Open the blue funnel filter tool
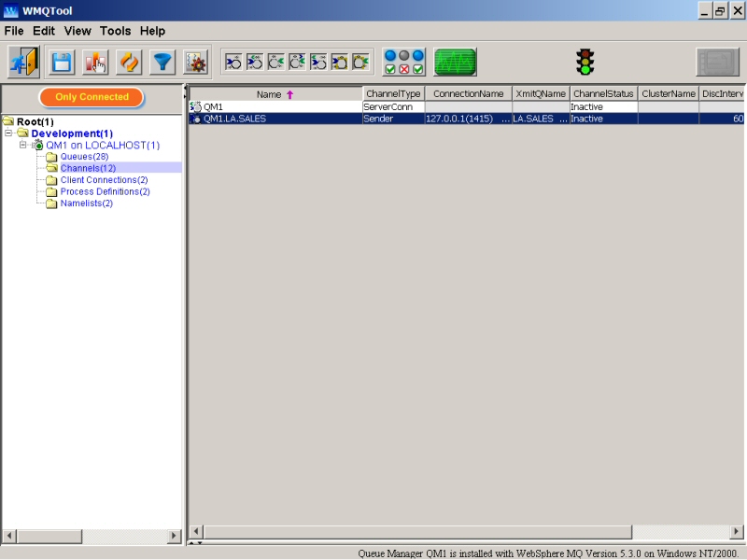Image resolution: width=747 pixels, height=560 pixels. point(162,63)
